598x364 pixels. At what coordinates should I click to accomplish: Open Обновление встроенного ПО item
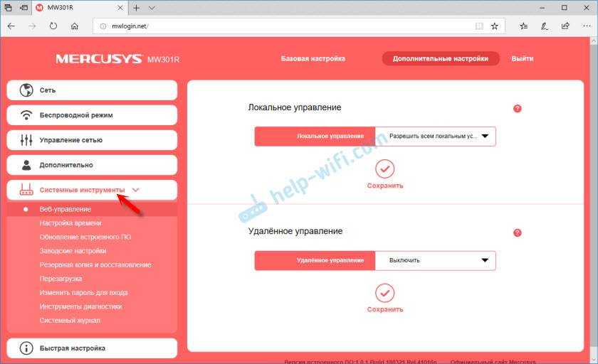point(85,237)
